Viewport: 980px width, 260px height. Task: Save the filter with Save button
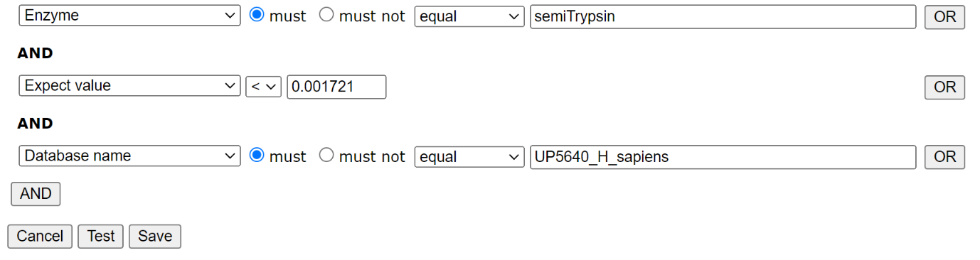click(x=155, y=237)
